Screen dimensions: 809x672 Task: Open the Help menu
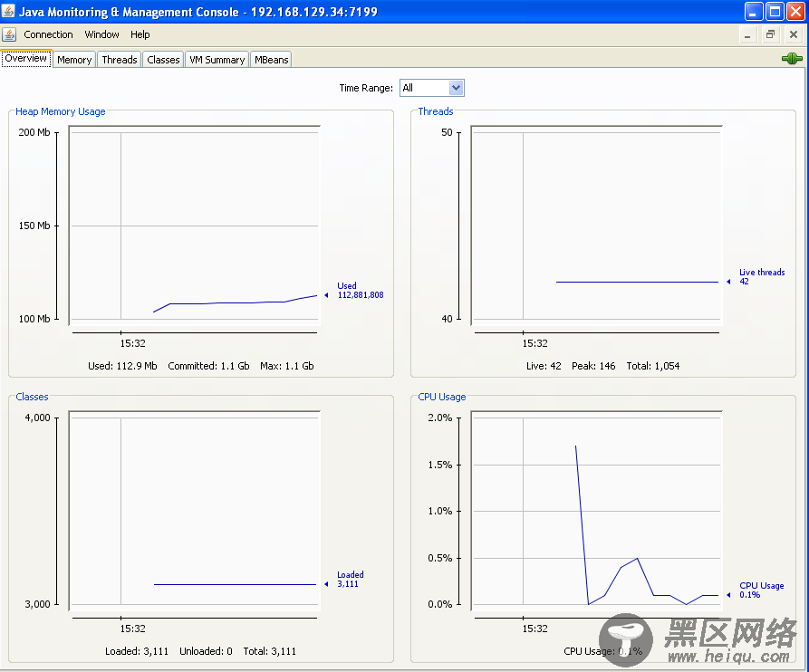(x=140, y=34)
